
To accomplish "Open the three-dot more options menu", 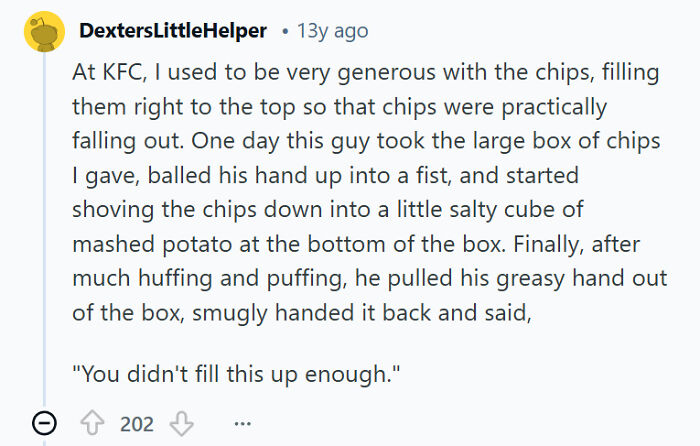I will [242, 423].
